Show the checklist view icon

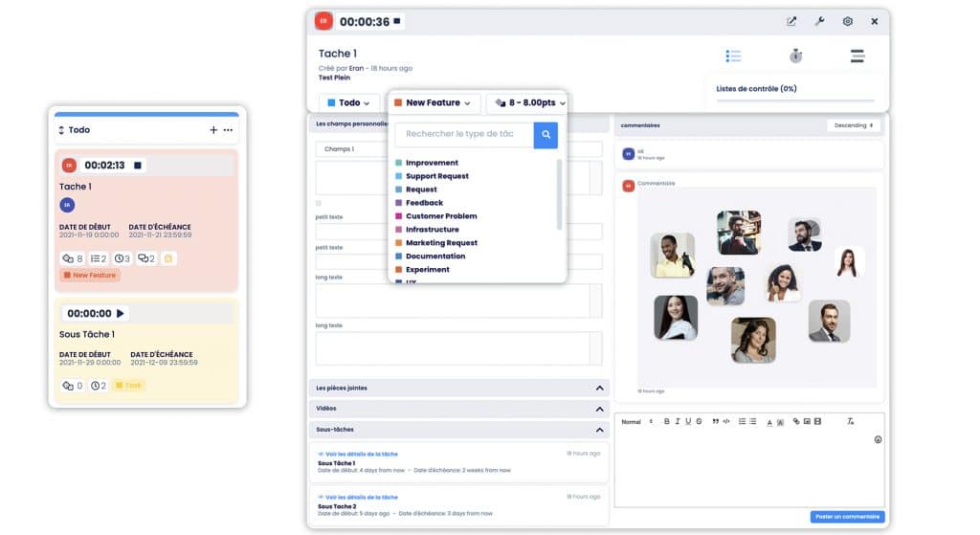coord(733,56)
